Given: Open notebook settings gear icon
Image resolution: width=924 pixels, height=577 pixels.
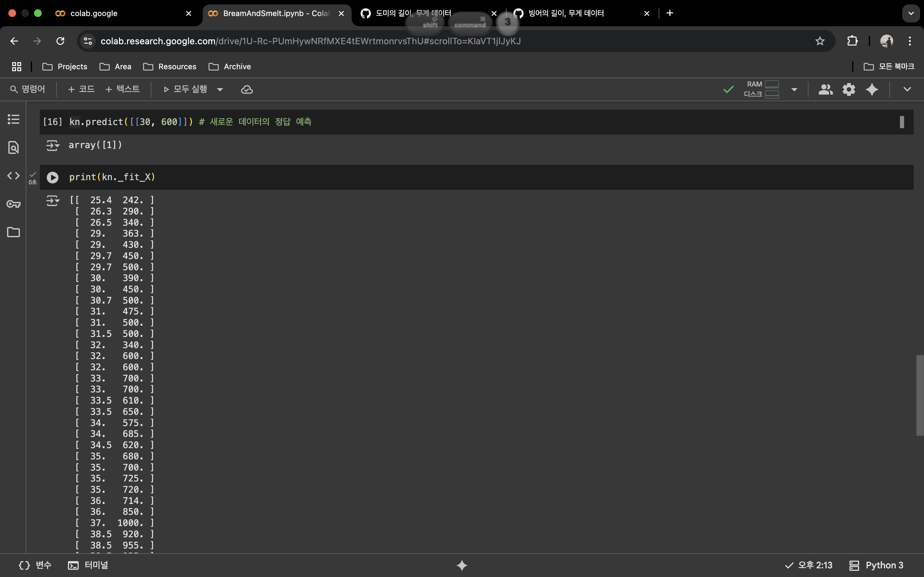Looking at the screenshot, I should [848, 90].
